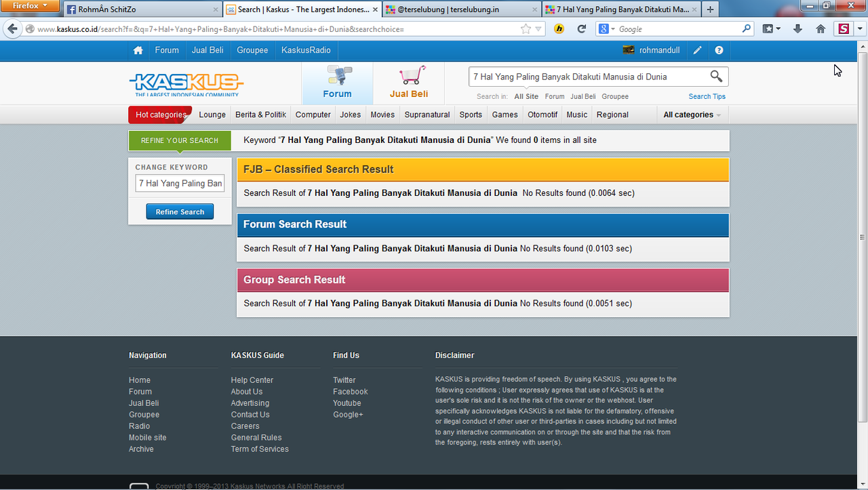Open Forum in the blue top bar
This screenshot has height=490, width=868.
tap(167, 50)
